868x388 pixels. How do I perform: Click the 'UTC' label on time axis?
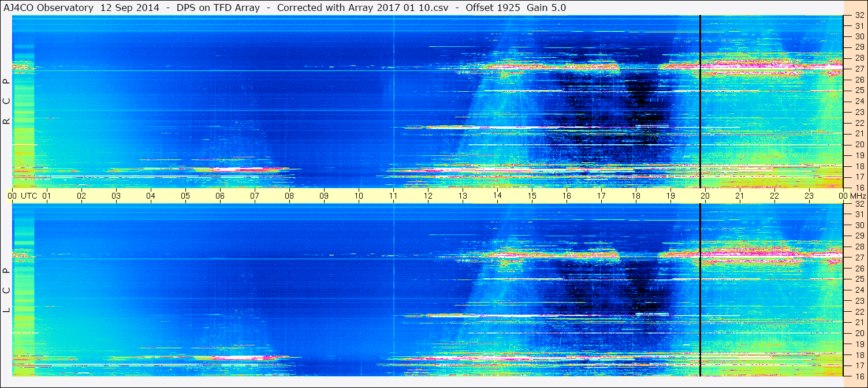click(x=29, y=196)
